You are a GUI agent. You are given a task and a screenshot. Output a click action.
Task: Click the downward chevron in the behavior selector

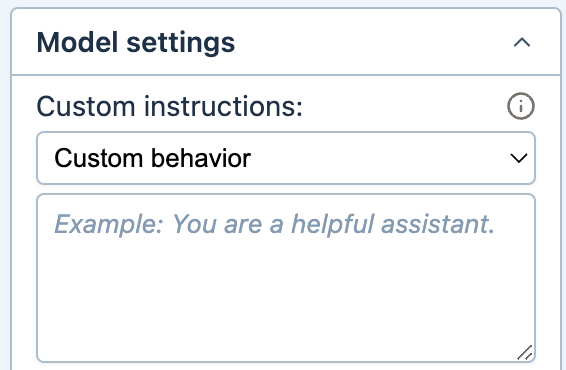(518, 158)
